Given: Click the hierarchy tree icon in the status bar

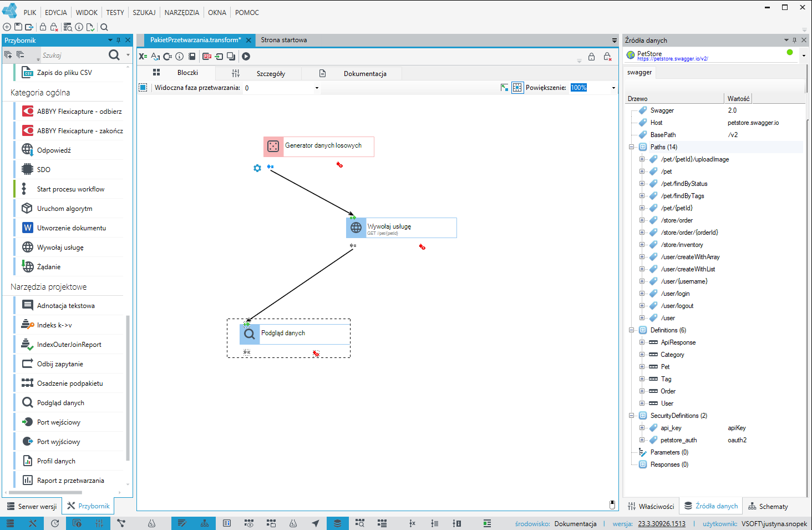Looking at the screenshot, I should click(204, 523).
